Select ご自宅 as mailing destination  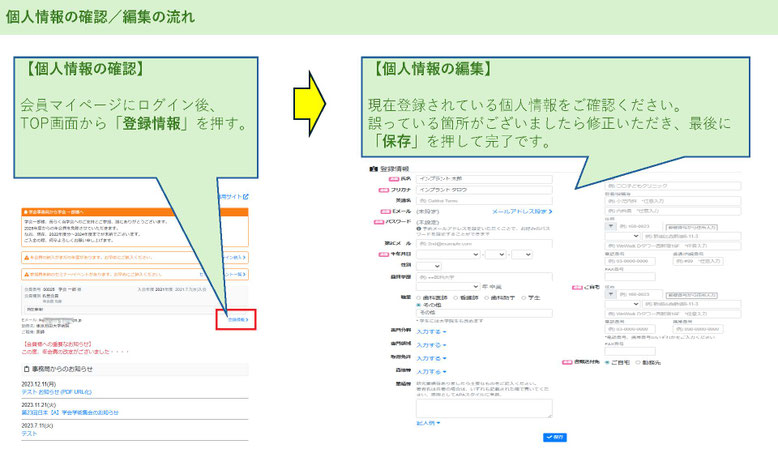click(x=607, y=363)
